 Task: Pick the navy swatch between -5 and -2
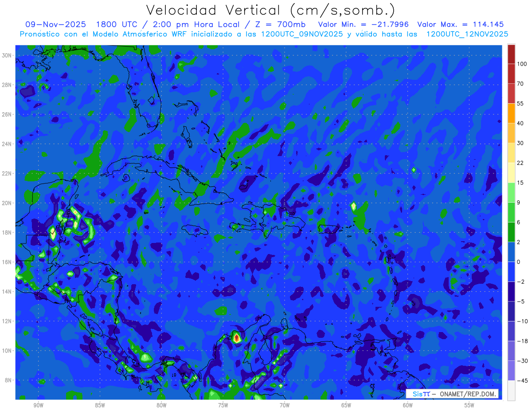coord(511,291)
